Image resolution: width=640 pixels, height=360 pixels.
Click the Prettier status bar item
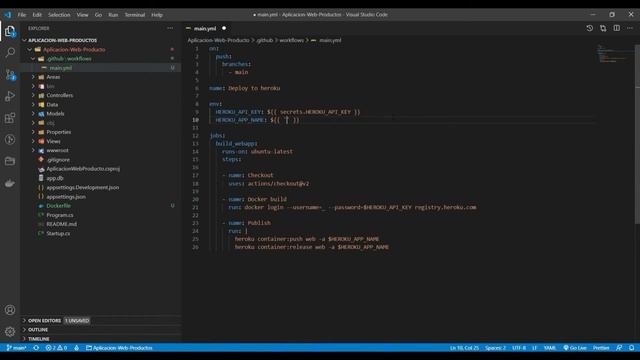coord(601,348)
